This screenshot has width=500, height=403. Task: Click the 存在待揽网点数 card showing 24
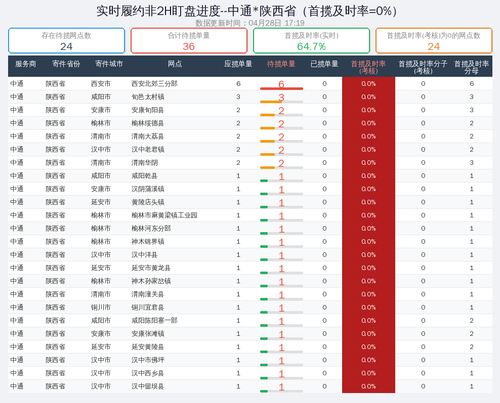[x=66, y=41]
